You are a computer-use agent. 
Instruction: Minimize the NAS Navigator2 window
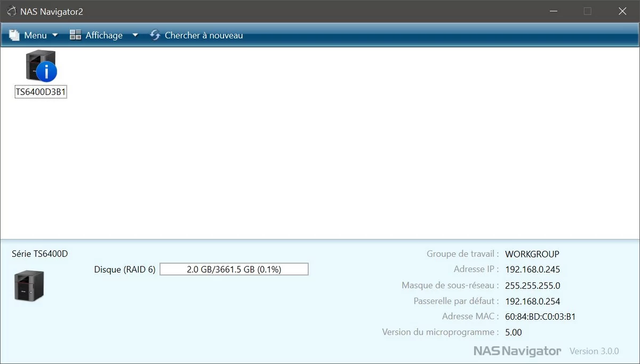click(553, 11)
